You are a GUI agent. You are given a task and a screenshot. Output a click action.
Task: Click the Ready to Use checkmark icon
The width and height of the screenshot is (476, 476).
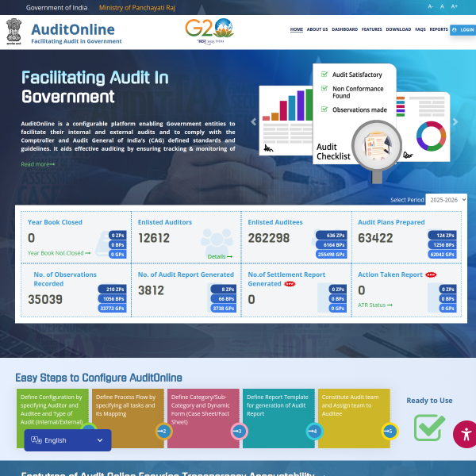pyautogui.click(x=429, y=428)
